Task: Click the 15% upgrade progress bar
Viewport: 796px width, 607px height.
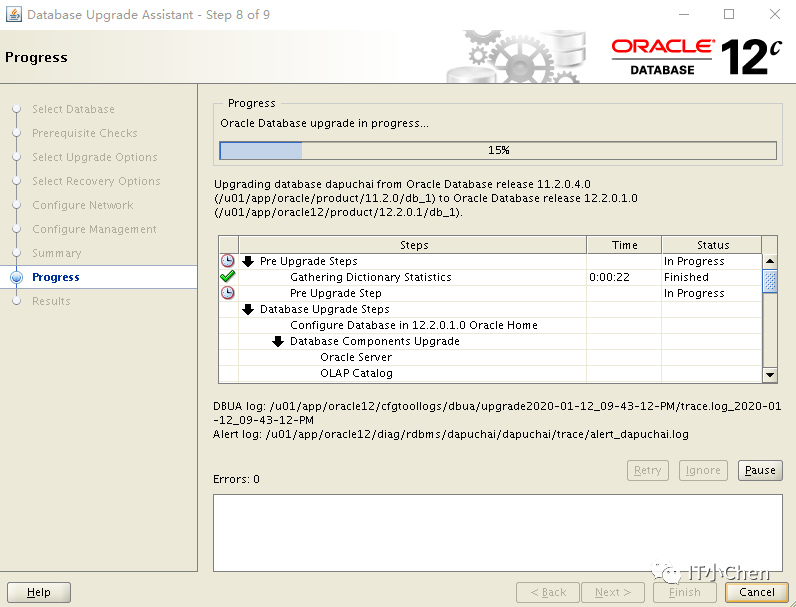Action: (498, 150)
